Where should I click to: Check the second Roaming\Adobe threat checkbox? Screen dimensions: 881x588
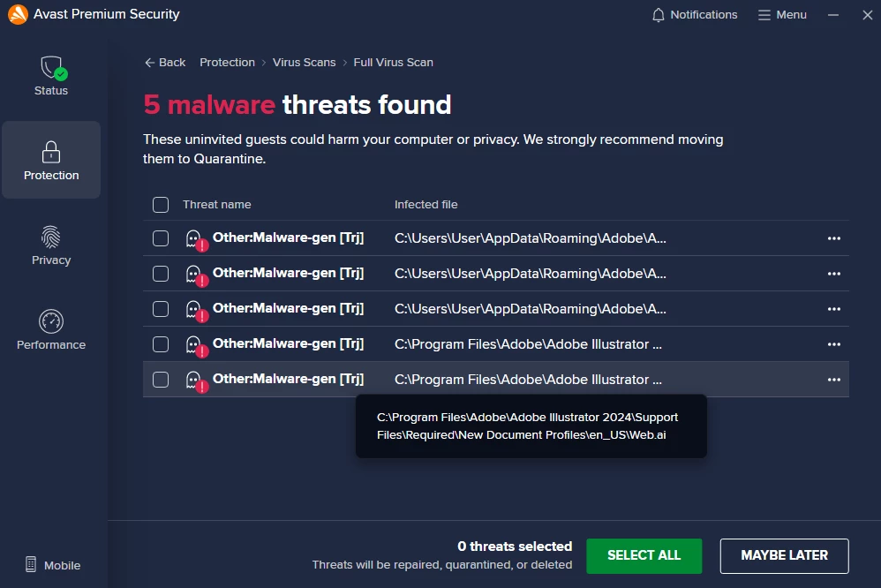161,274
